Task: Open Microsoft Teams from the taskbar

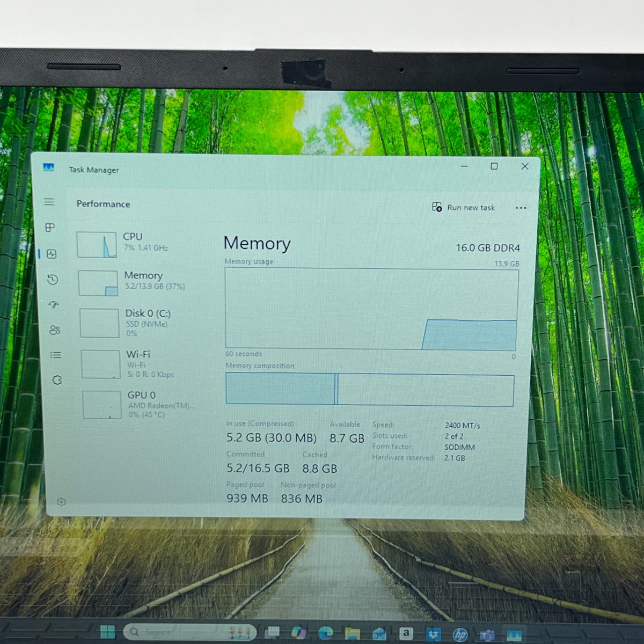Action: coord(487,635)
